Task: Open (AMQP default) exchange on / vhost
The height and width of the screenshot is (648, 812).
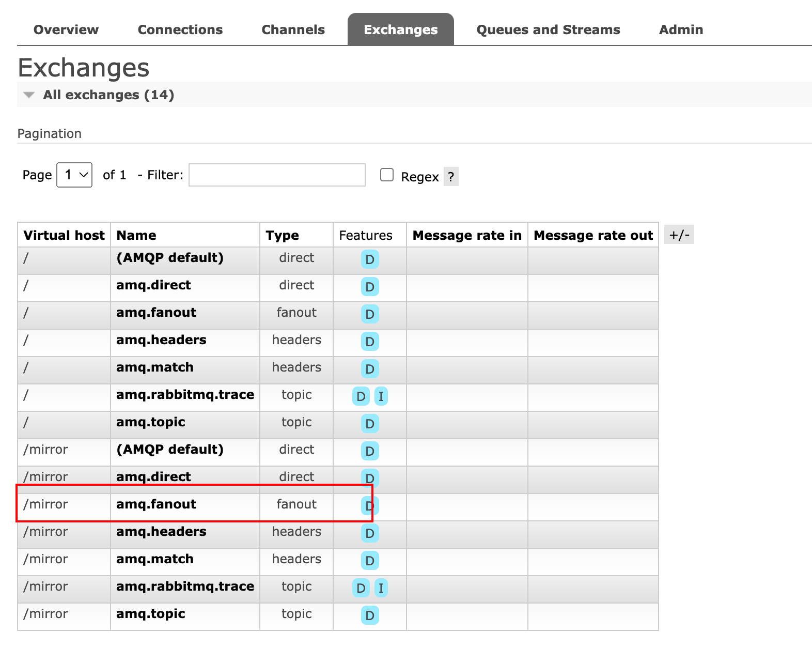Action: (x=170, y=258)
